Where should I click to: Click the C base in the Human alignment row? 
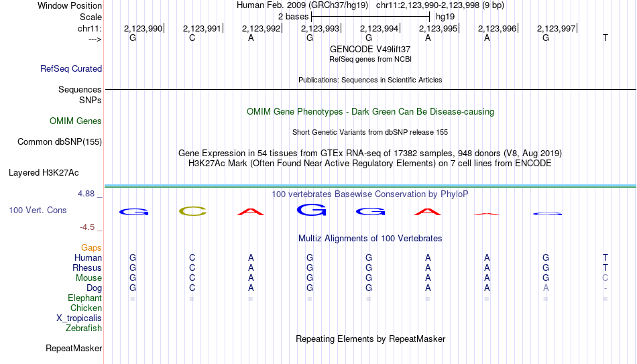tap(192, 257)
